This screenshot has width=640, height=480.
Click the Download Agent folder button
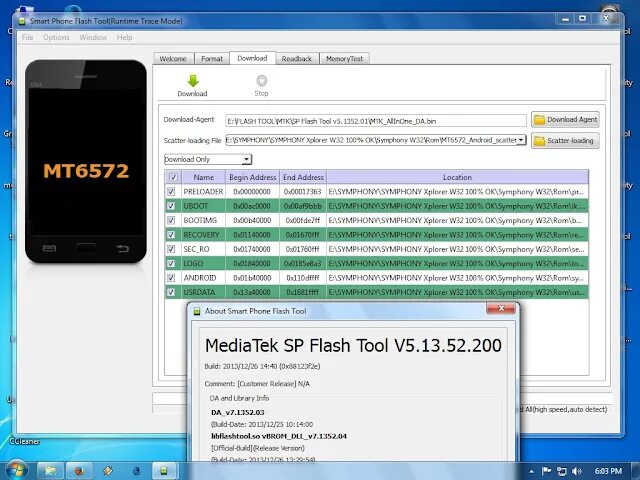(x=565, y=120)
